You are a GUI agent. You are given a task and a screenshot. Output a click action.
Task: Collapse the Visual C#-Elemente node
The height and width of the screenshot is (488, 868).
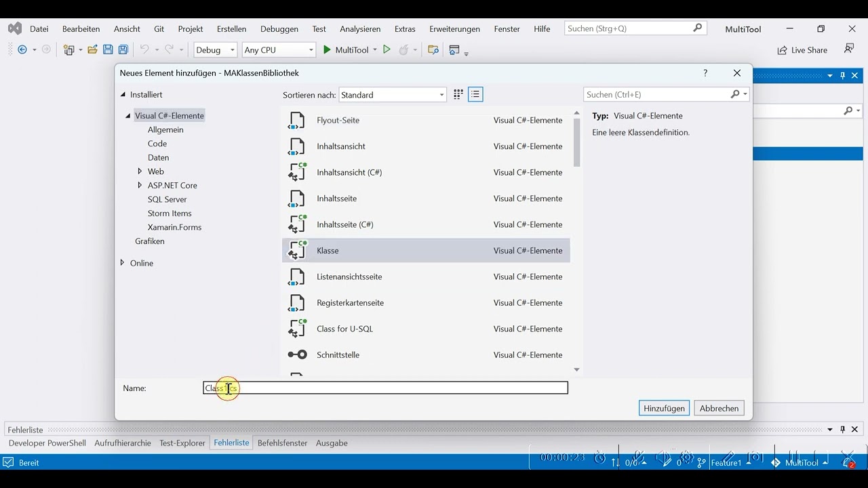pyautogui.click(x=127, y=116)
